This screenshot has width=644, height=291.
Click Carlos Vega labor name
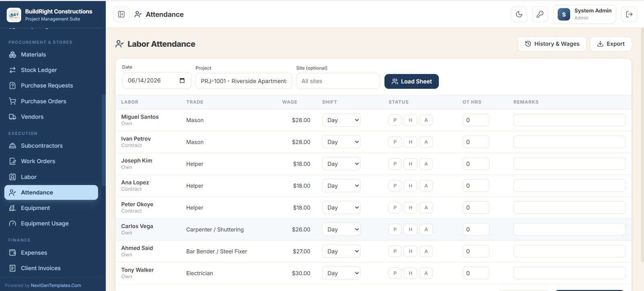137,226
